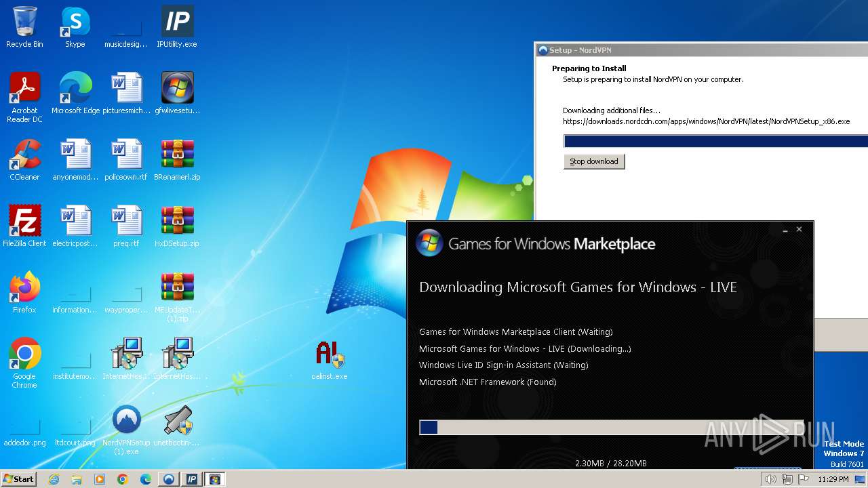This screenshot has height=488, width=868.
Task: Select the preq.rtf document icon
Action: pos(126,226)
